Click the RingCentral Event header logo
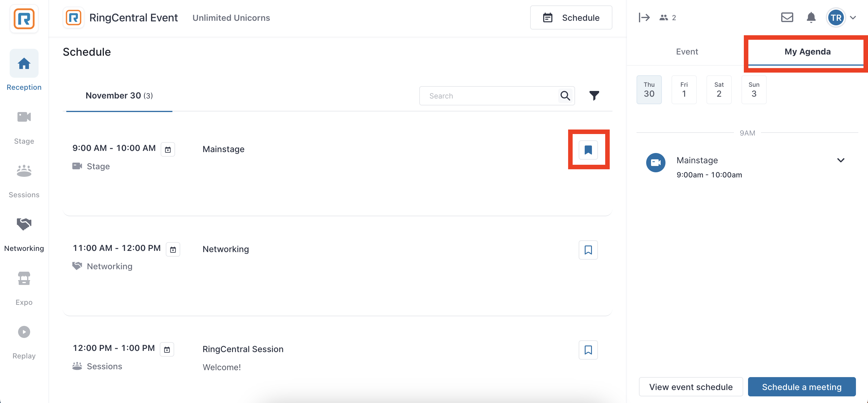This screenshot has height=403, width=868. pyautogui.click(x=74, y=17)
